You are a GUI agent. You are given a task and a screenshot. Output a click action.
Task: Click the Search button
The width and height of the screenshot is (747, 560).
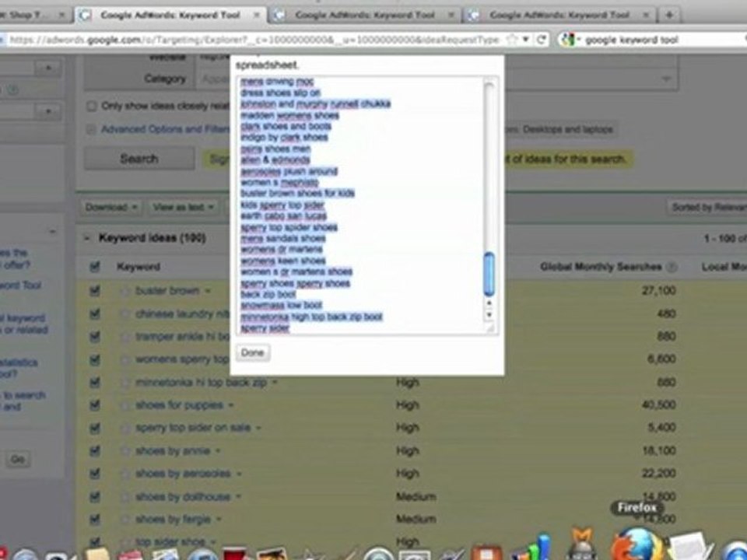click(x=139, y=159)
